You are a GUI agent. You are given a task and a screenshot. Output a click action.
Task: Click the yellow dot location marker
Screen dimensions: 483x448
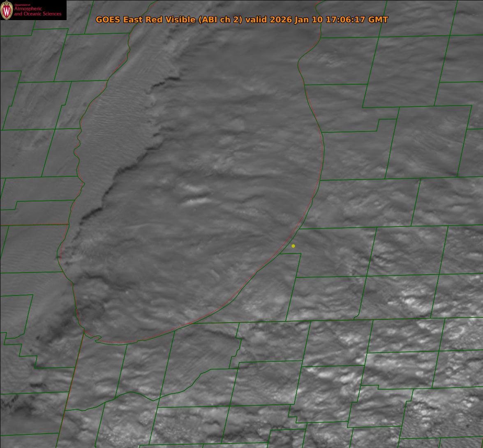point(293,246)
